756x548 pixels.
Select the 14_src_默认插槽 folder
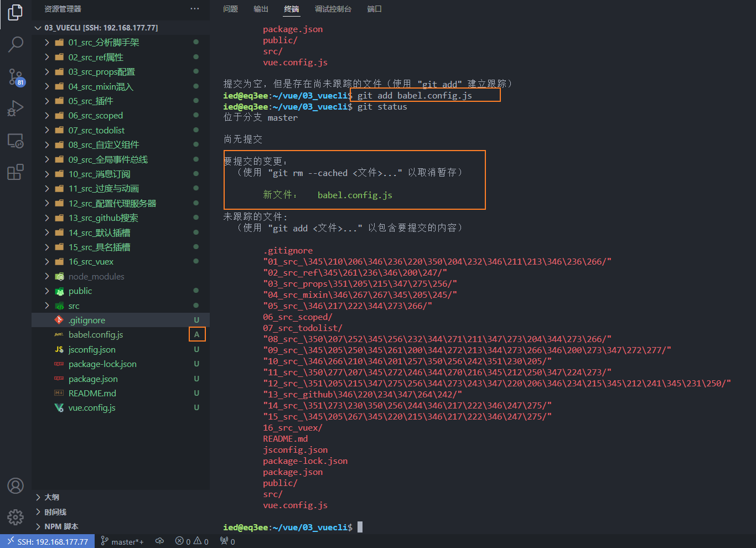click(121, 232)
